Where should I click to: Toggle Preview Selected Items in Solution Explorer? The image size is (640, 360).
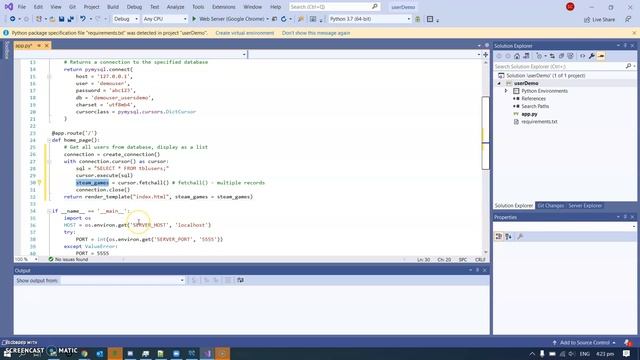click(601, 56)
